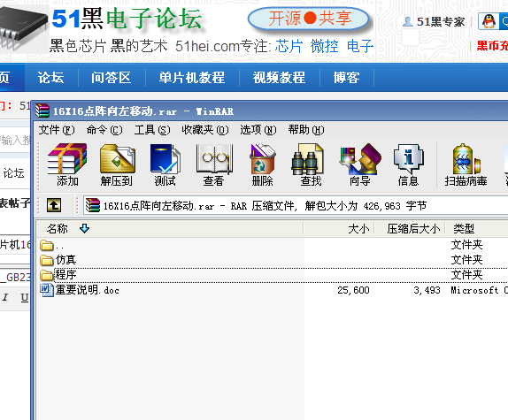508x420 pixels.
Task: Click the parent folder '..' icon
Action: 47,245
